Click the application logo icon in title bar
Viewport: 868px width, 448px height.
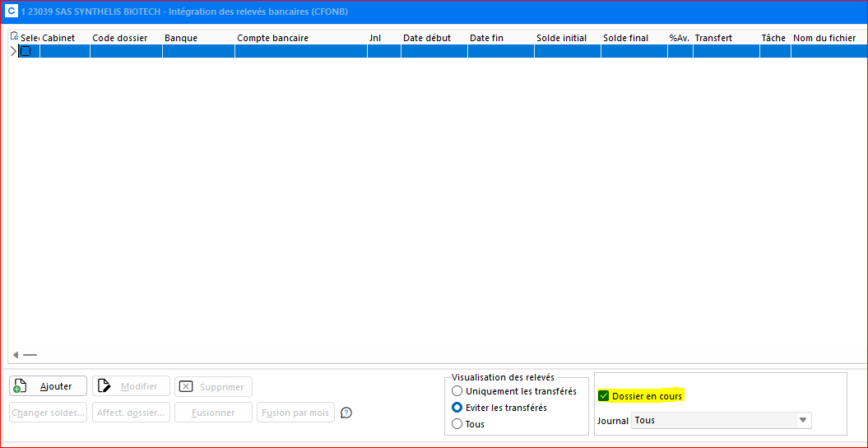point(12,12)
